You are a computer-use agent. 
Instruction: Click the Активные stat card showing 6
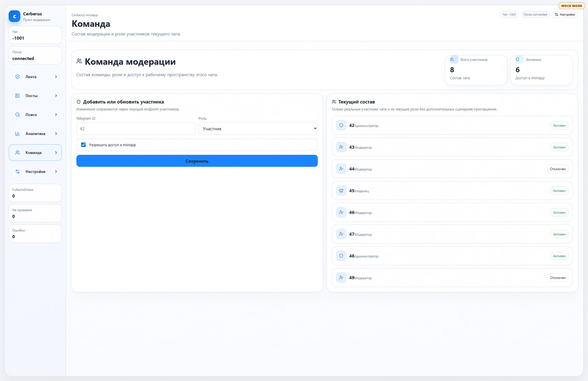[541, 70]
